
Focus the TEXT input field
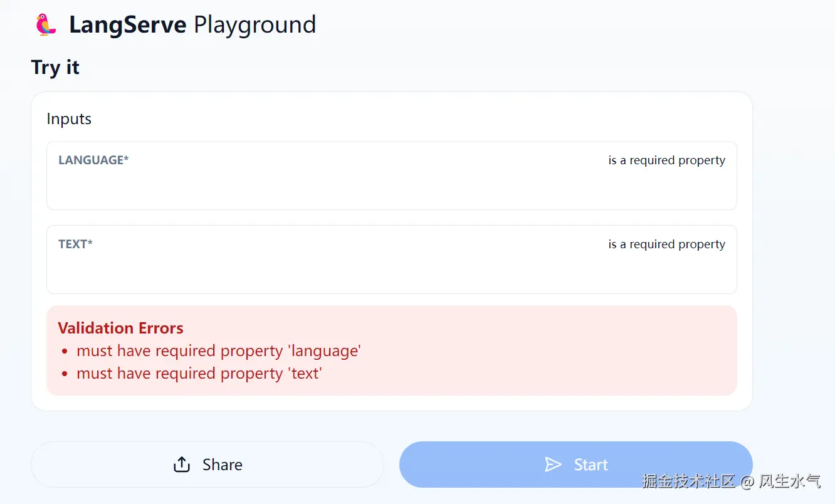pyautogui.click(x=391, y=260)
